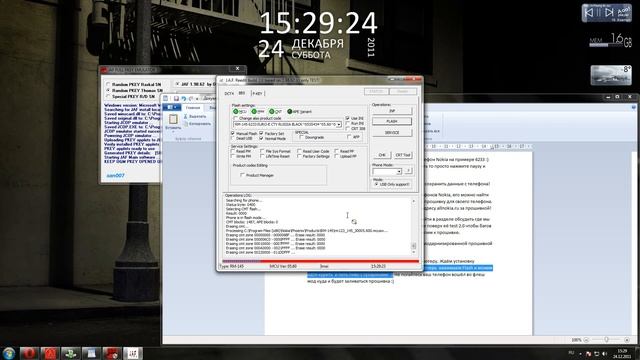The width and height of the screenshot is (640, 360).
Task: Click the volume icon in system tray
Action: coord(604,353)
